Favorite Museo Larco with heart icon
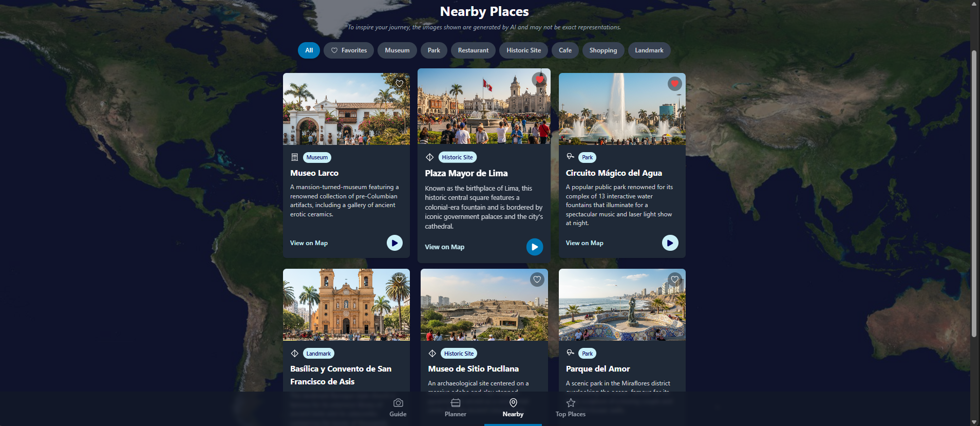 399,83
